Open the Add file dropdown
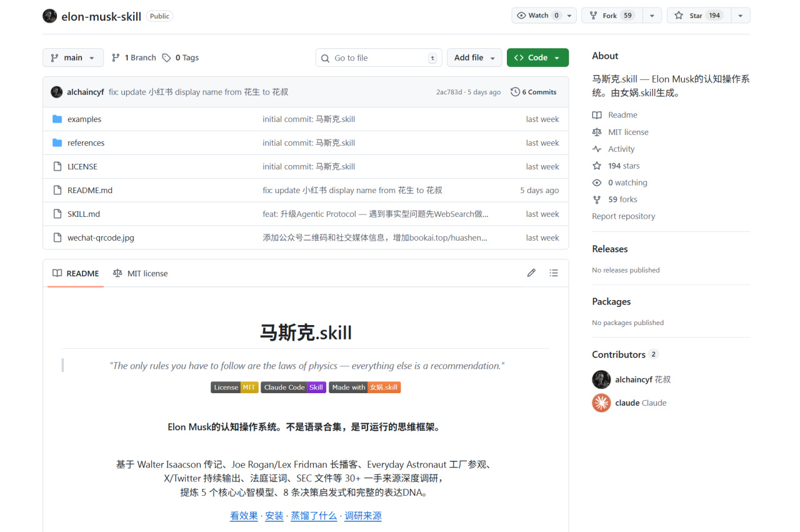The width and height of the screenshot is (800, 532). tap(474, 58)
